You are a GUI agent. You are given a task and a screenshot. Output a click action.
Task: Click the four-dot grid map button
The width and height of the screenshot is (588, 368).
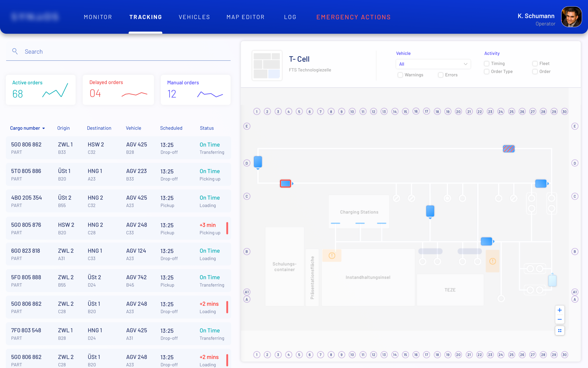click(x=560, y=331)
